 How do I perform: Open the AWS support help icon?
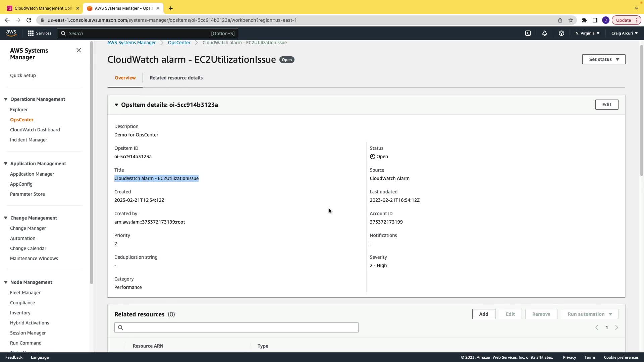coord(561,33)
